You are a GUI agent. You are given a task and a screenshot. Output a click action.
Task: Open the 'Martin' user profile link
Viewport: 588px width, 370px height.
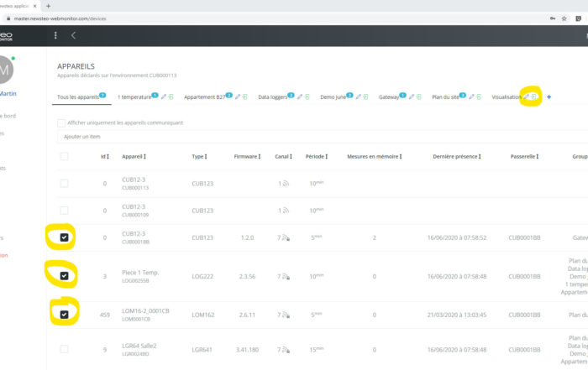click(8, 94)
